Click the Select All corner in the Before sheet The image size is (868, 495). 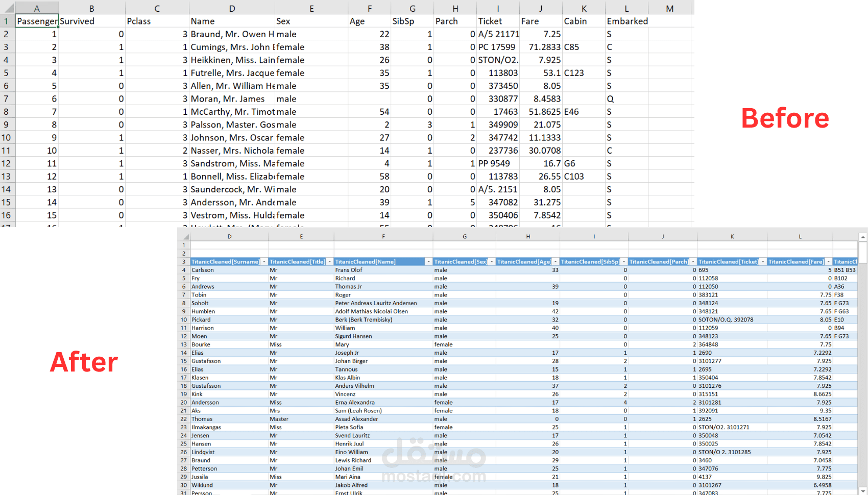[x=8, y=8]
